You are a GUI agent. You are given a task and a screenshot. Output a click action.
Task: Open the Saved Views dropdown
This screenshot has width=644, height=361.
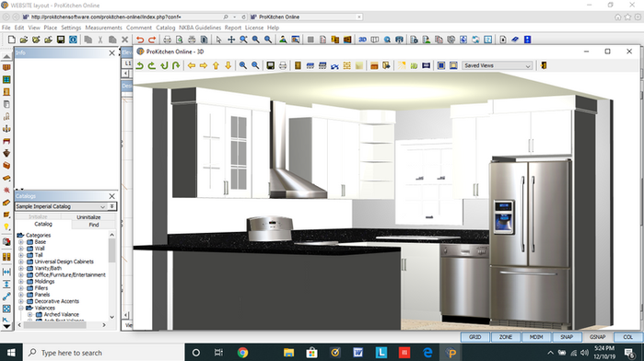point(498,65)
